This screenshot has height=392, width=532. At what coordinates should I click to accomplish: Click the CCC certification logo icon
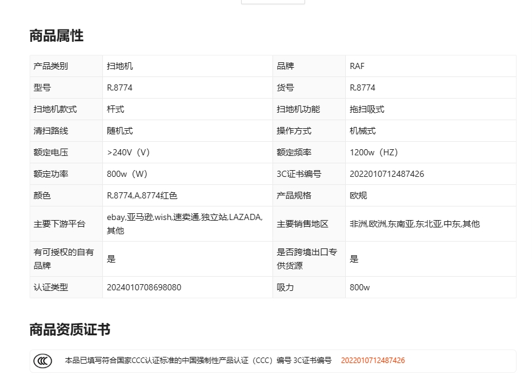point(43,361)
